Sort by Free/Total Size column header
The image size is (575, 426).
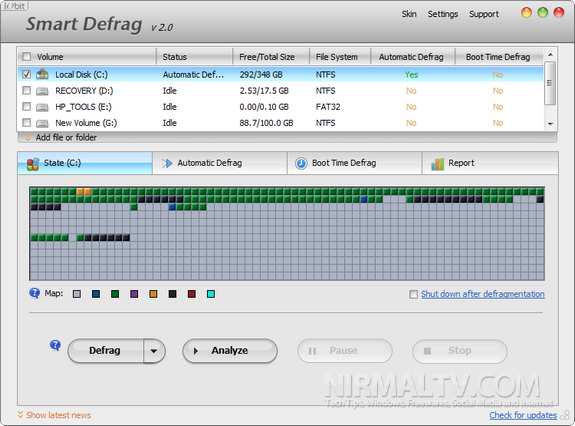[271, 57]
